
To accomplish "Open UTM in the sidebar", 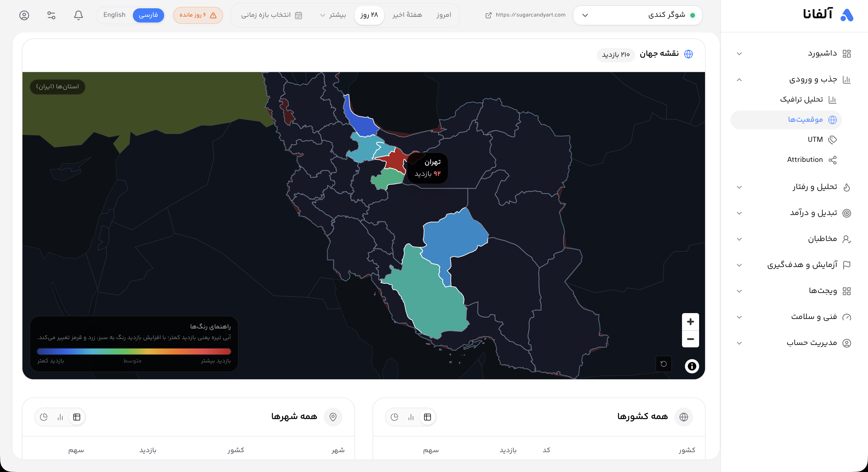I will pyautogui.click(x=786, y=140).
